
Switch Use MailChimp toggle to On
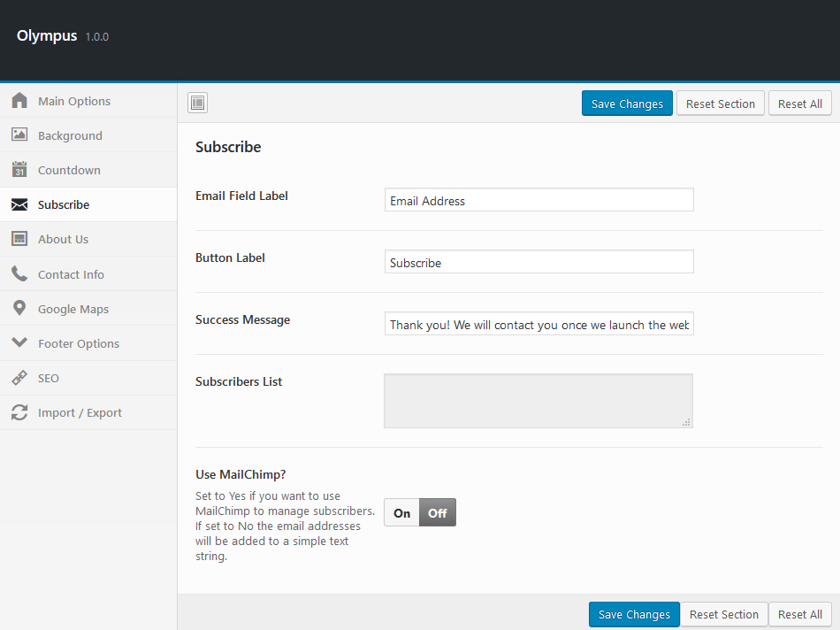pos(402,513)
